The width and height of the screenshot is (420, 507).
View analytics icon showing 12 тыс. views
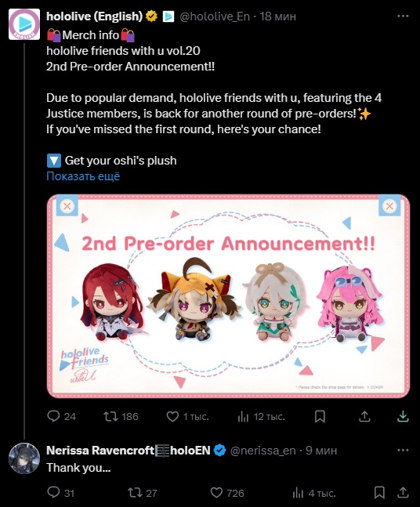click(x=243, y=416)
